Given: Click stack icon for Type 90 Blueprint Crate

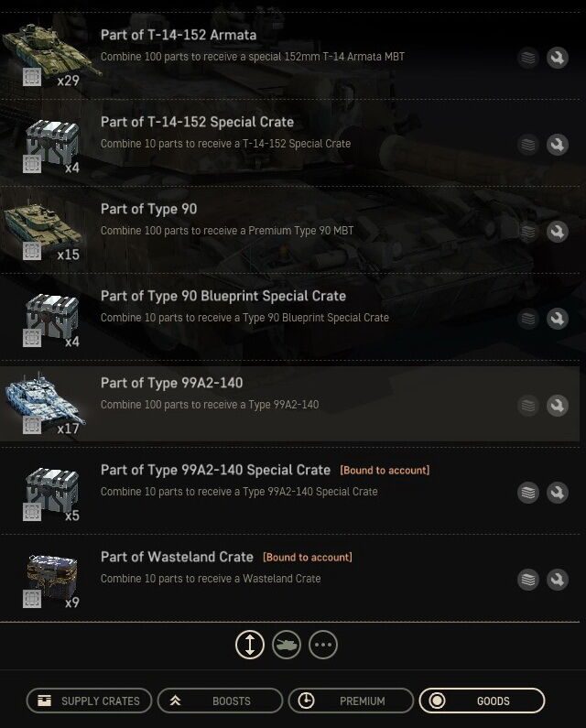Looking at the screenshot, I should [x=528, y=319].
